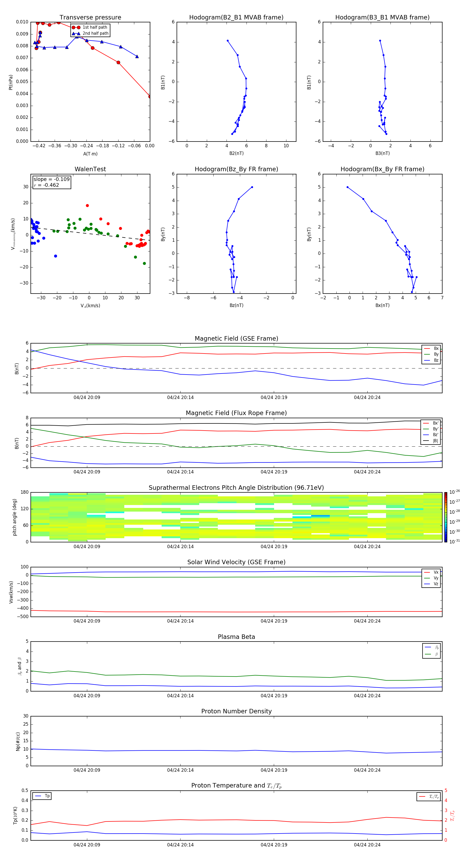This screenshot has width=473, height=868.
Task: Click the "pitch angle (deg)" y-axis label
Action: pyautogui.click(x=14, y=517)
